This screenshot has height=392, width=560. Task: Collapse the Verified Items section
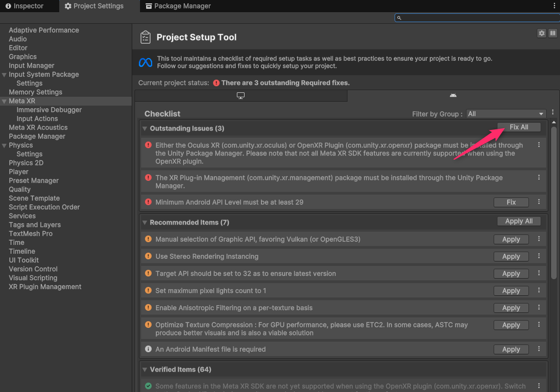(x=145, y=369)
